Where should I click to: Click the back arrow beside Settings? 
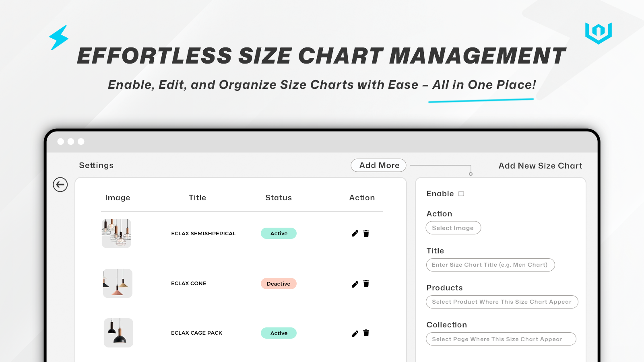pos(60,185)
